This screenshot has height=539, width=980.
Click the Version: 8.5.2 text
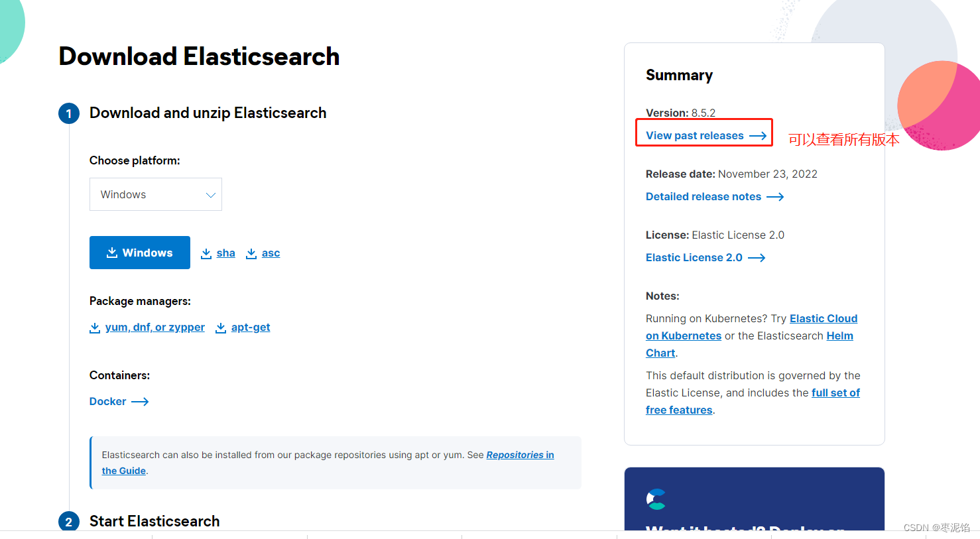click(681, 113)
